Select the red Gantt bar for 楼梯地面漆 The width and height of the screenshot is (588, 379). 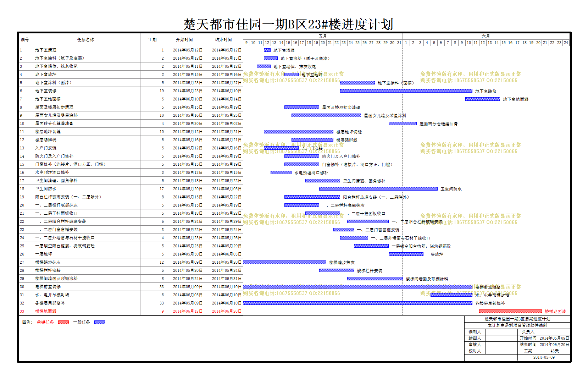click(510, 311)
